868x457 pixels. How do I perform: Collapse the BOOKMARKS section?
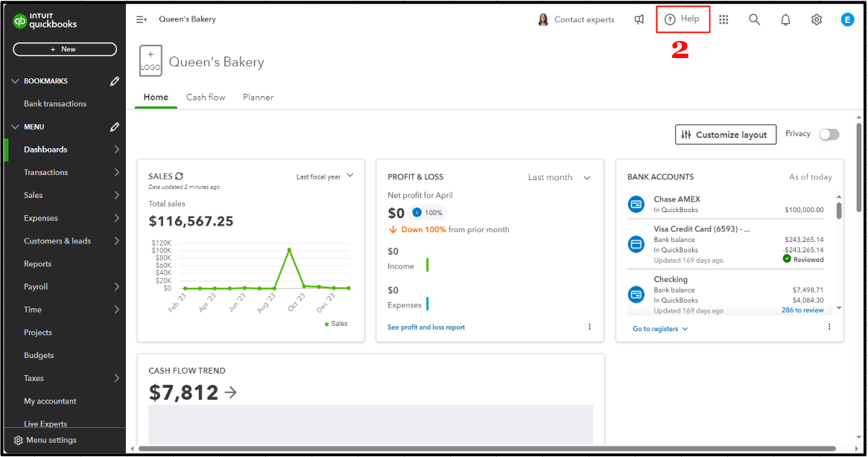click(x=15, y=81)
